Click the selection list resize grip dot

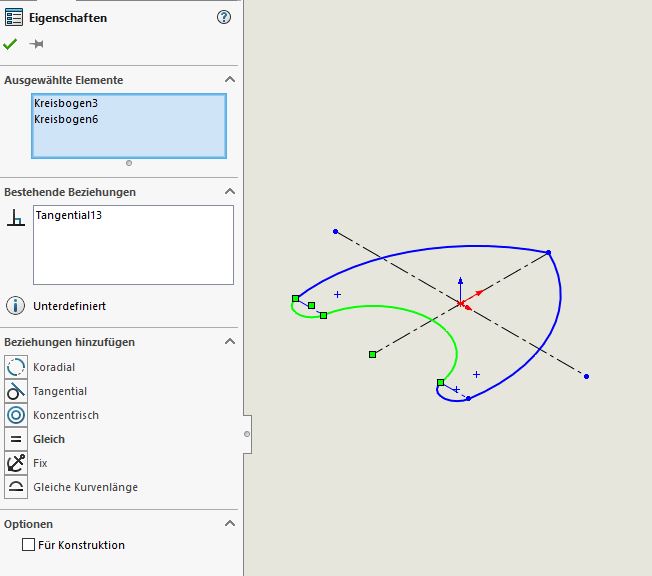click(x=129, y=163)
